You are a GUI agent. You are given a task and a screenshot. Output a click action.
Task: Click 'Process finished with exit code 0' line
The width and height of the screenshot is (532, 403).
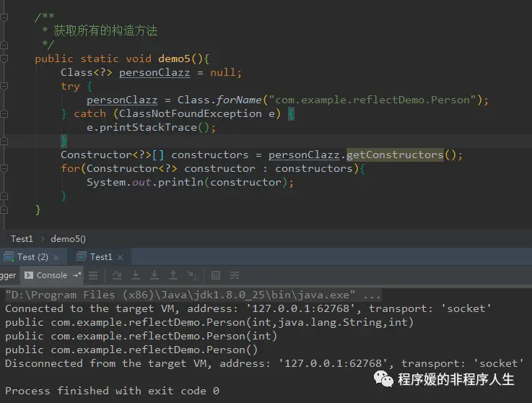112,391
